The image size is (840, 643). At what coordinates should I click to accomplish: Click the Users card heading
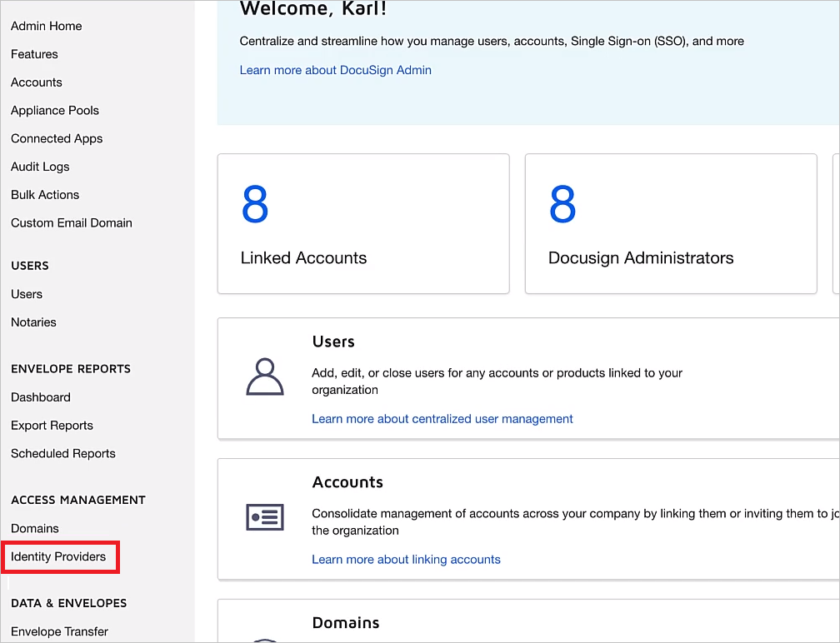(333, 341)
